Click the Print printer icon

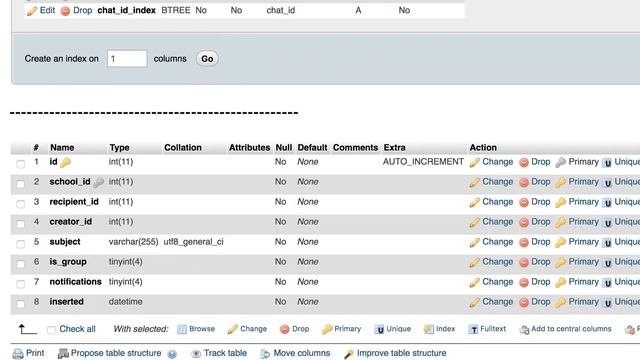click(x=18, y=353)
